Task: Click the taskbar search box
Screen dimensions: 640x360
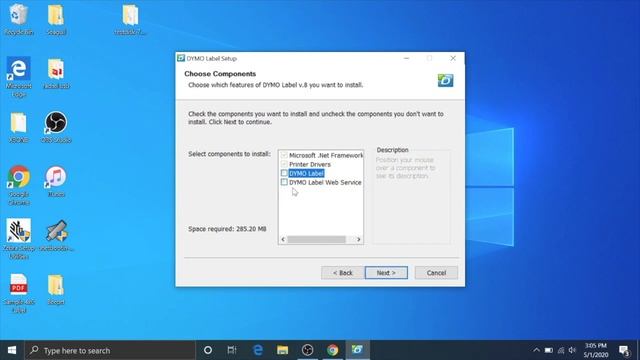Action: click(110, 350)
